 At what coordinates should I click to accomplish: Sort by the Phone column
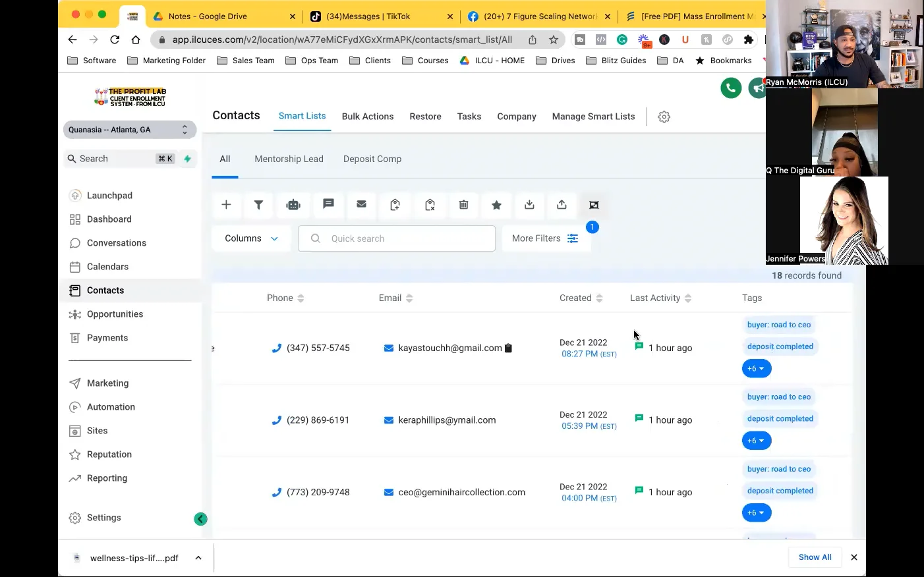(x=301, y=298)
